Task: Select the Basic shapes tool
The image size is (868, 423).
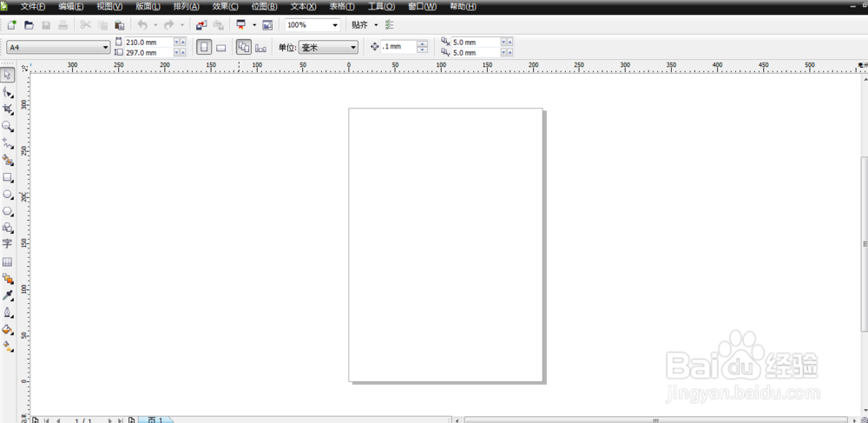Action: pos(8,228)
